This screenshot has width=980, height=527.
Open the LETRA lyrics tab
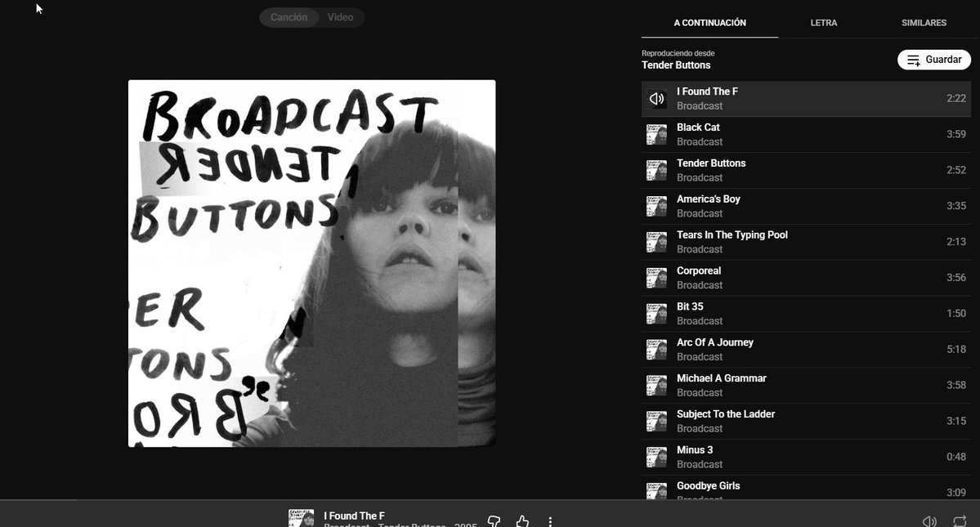click(x=824, y=23)
